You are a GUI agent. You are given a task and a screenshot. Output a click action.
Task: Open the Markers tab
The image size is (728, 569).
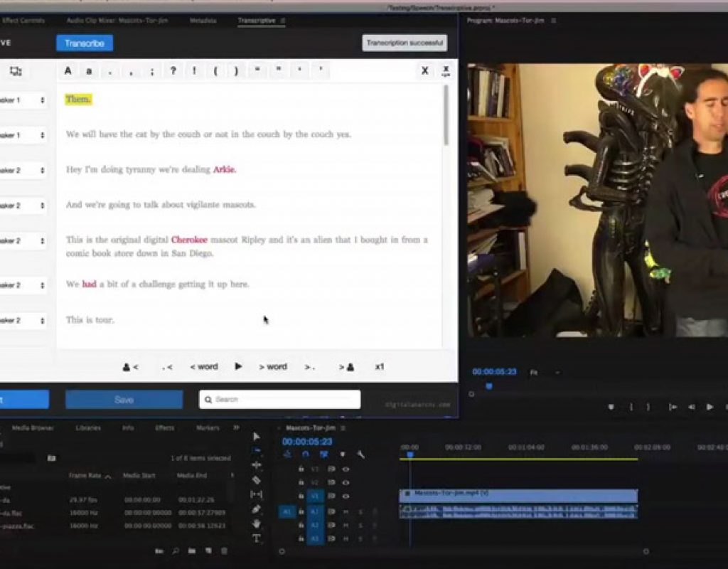click(208, 427)
